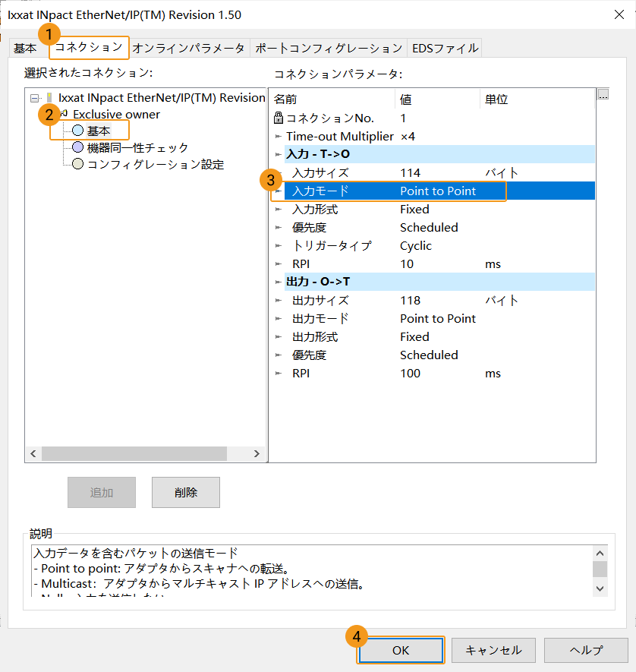
Task: Switch to ポートコンフィグレーション tab
Action: [x=329, y=48]
